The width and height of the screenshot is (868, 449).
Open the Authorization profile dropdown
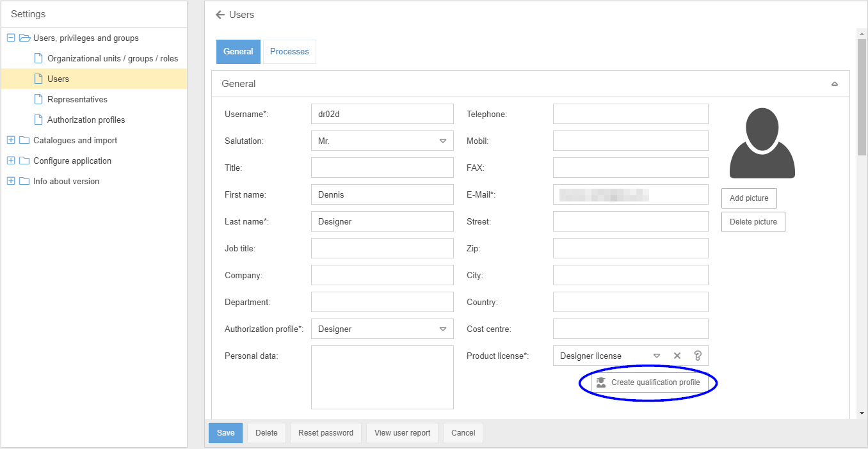442,329
